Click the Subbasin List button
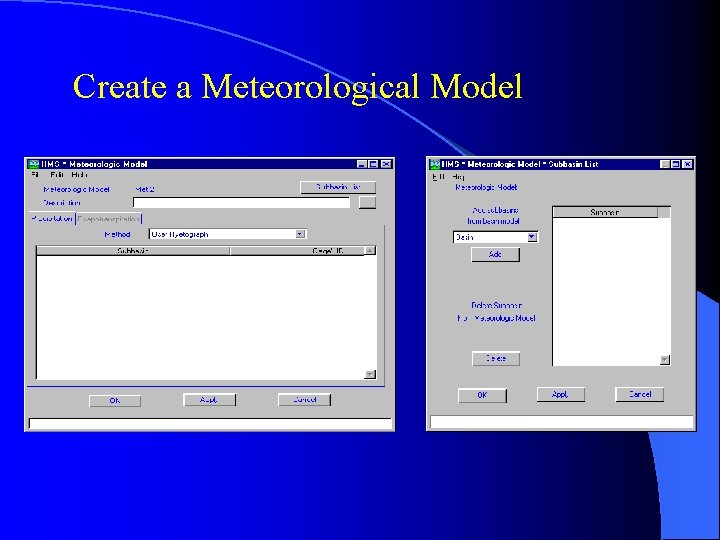Viewport: 720px width, 540px height. (338, 187)
